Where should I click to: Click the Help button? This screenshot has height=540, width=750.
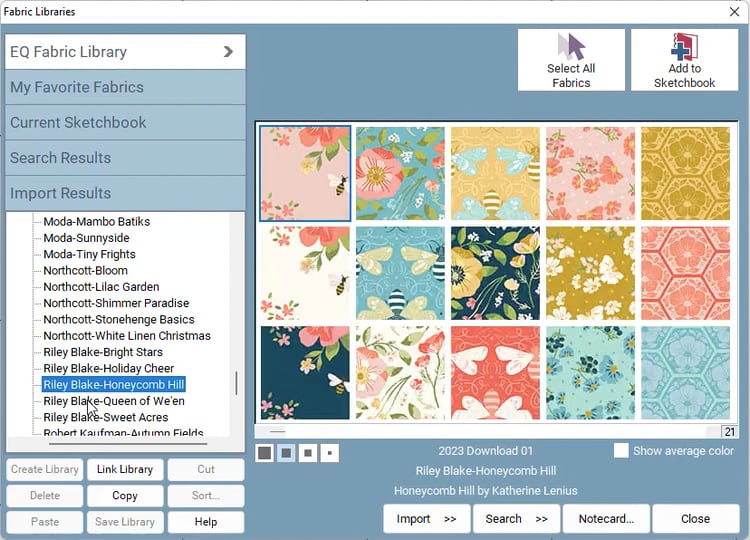point(206,522)
